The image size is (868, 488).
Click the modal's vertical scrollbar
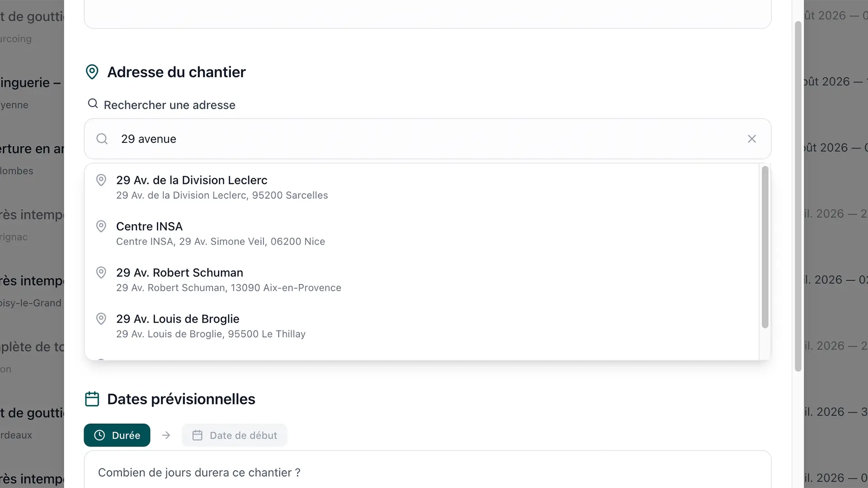[x=798, y=197]
